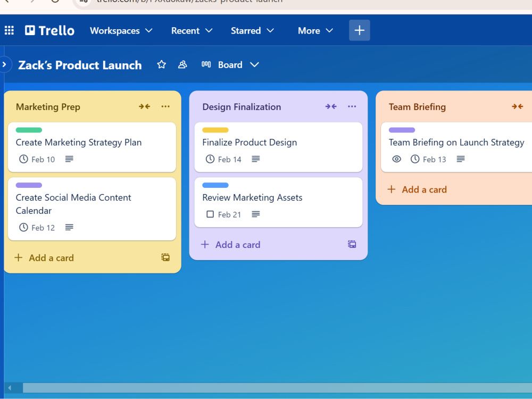Click the plus create button in header
Viewport: 532px width, 399px height.
[360, 30]
